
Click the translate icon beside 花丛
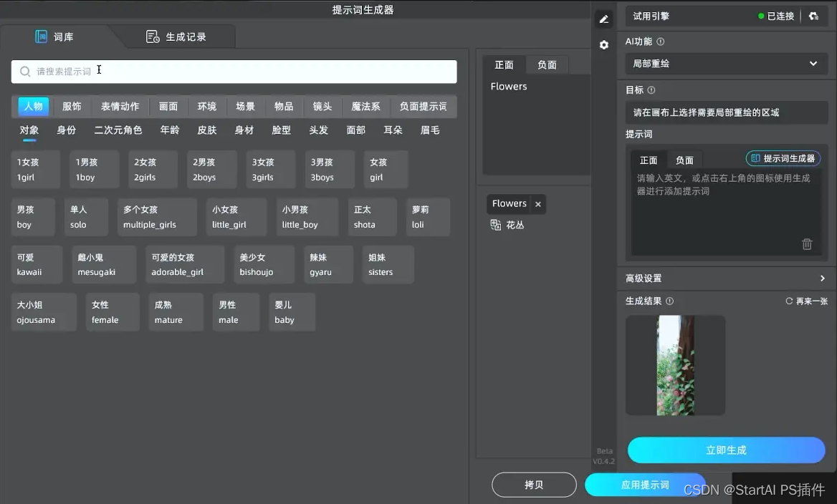496,225
